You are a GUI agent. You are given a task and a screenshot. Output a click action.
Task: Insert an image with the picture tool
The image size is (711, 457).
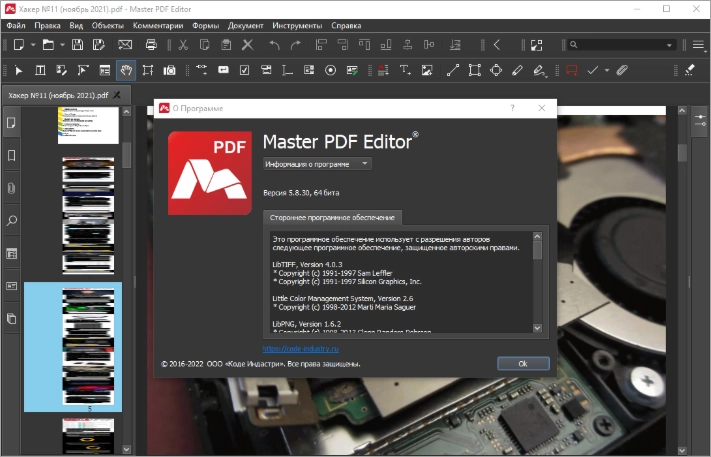[427, 71]
